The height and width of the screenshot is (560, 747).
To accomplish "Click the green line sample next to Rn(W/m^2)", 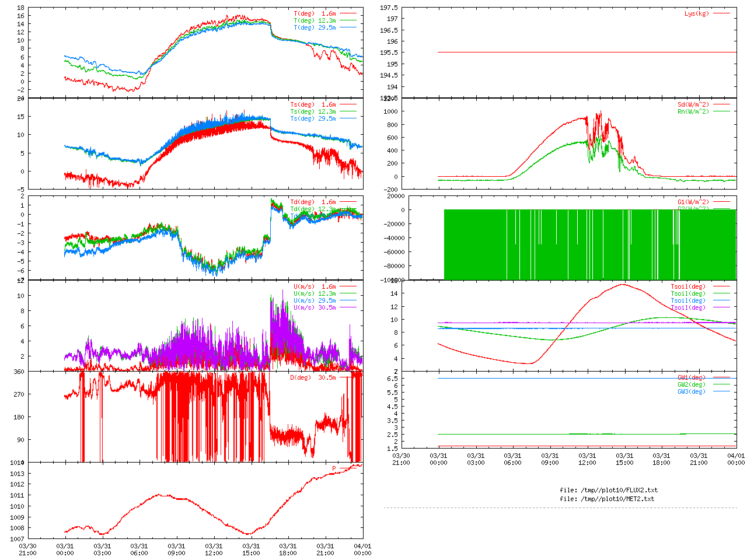I will pyautogui.click(x=721, y=112).
